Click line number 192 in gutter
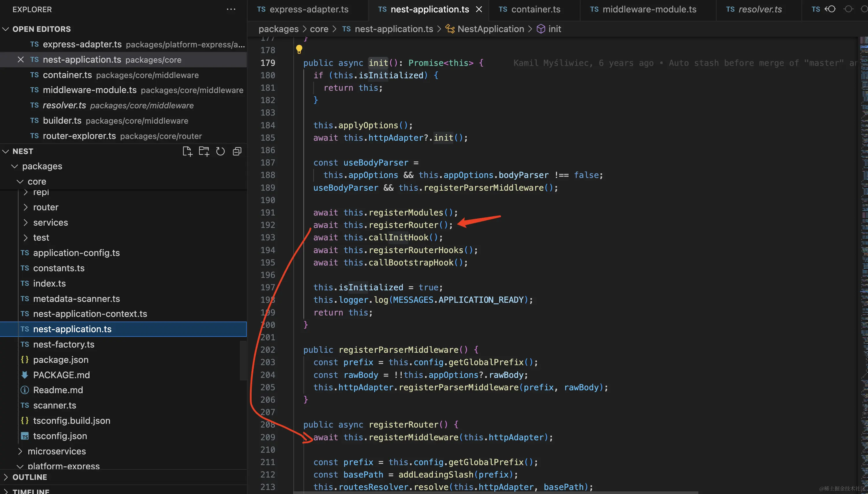 pos(268,225)
